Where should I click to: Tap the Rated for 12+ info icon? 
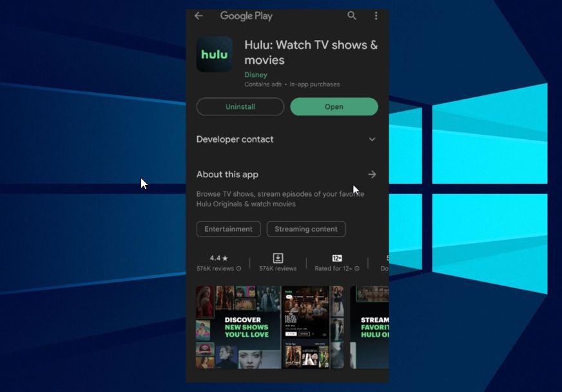[357, 269]
